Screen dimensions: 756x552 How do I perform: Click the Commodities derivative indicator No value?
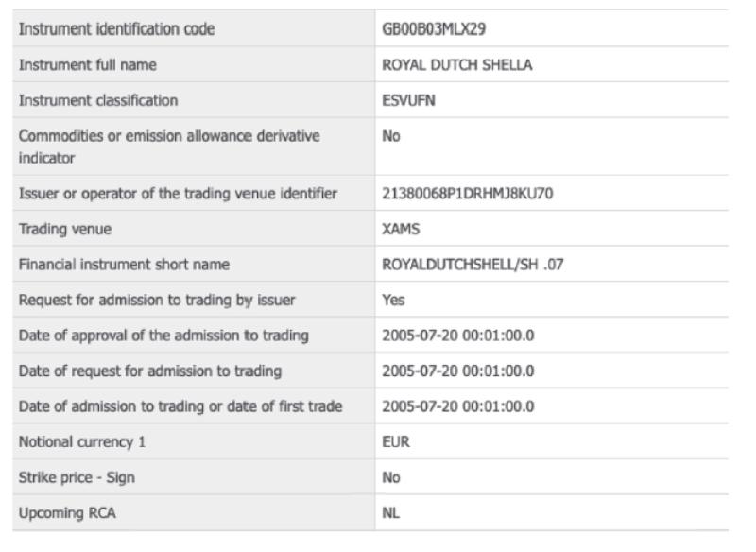[391, 136]
